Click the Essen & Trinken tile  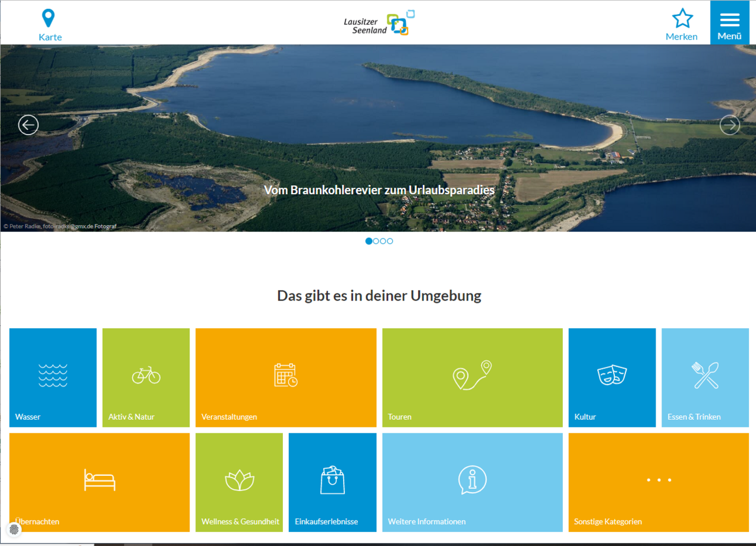pyautogui.click(x=705, y=378)
